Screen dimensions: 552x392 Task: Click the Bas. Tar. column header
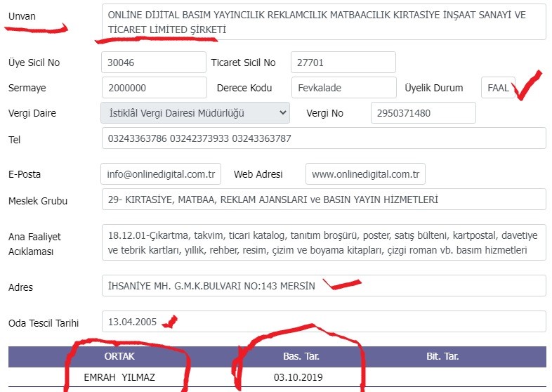click(x=301, y=356)
